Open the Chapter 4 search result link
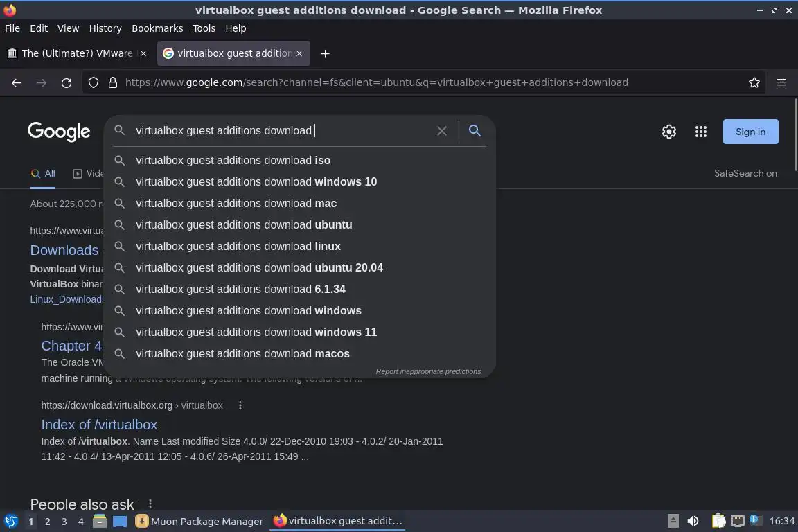This screenshot has width=798, height=532. click(x=72, y=346)
